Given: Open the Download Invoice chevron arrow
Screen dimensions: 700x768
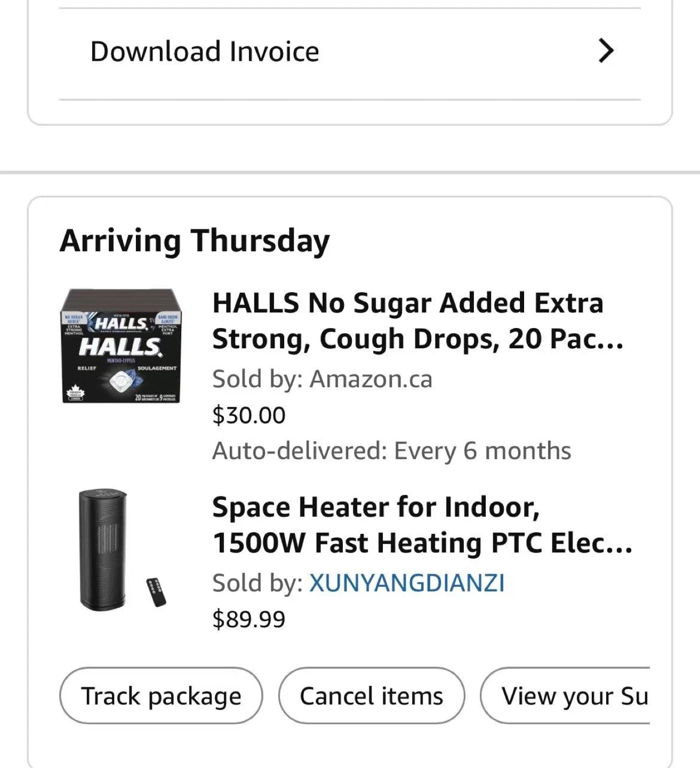Looking at the screenshot, I should [x=606, y=51].
